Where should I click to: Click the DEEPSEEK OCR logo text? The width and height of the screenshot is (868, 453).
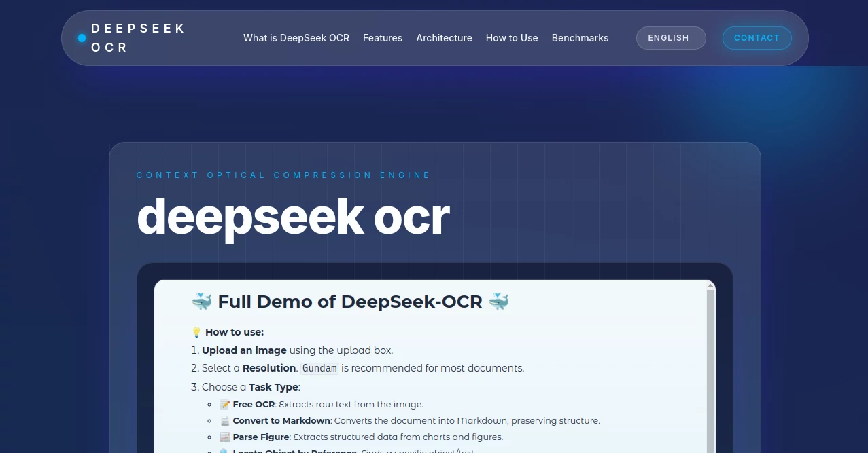[x=139, y=38]
